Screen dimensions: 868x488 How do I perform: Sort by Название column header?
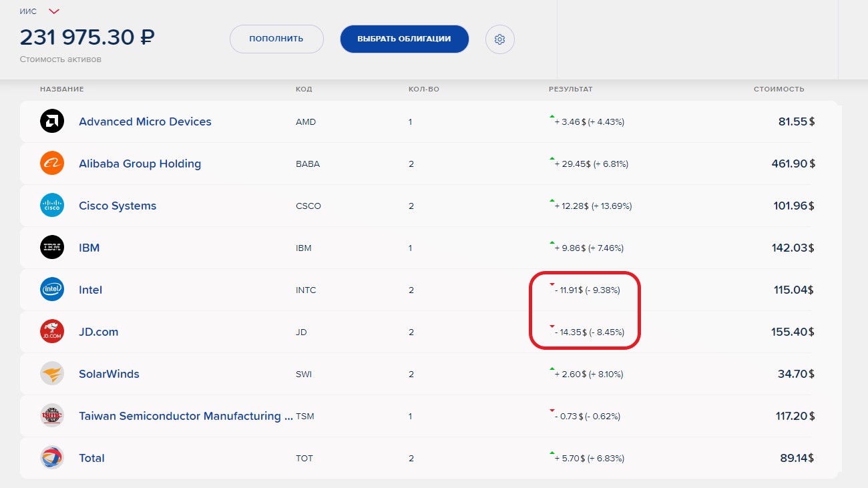click(61, 89)
